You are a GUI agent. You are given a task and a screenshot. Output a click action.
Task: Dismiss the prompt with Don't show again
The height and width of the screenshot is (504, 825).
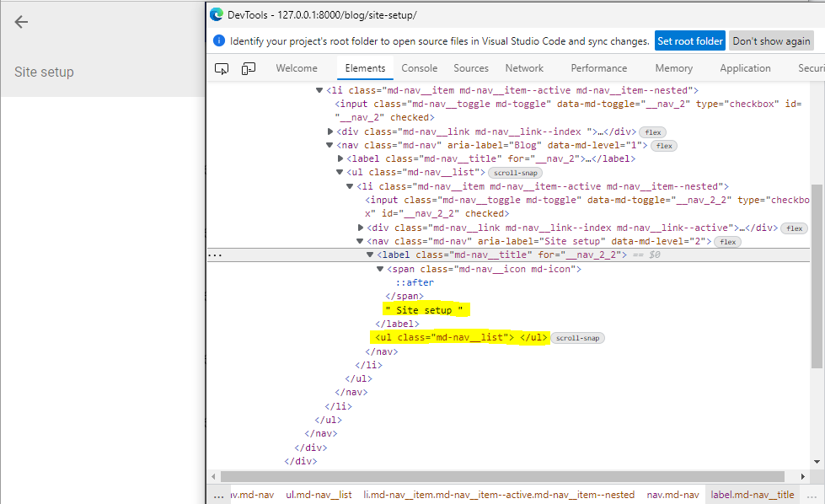tap(771, 40)
